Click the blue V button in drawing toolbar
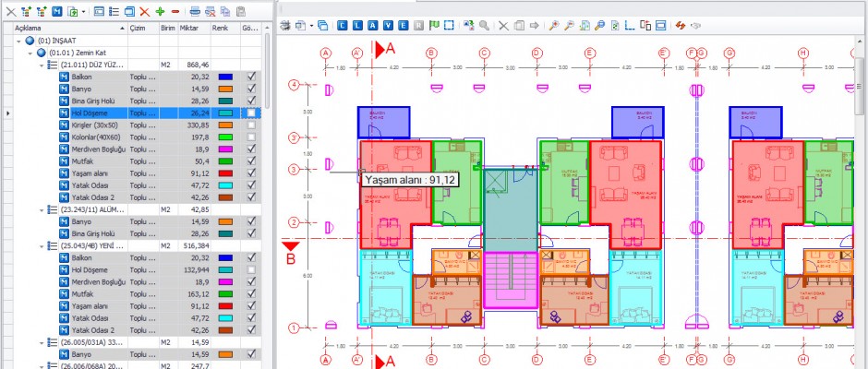 (388, 25)
